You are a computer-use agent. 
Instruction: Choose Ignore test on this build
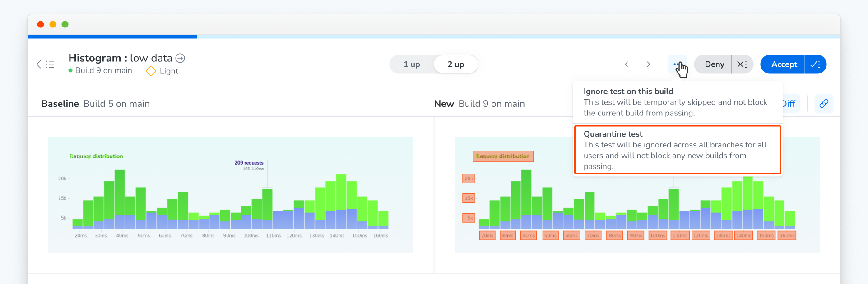pos(678,102)
